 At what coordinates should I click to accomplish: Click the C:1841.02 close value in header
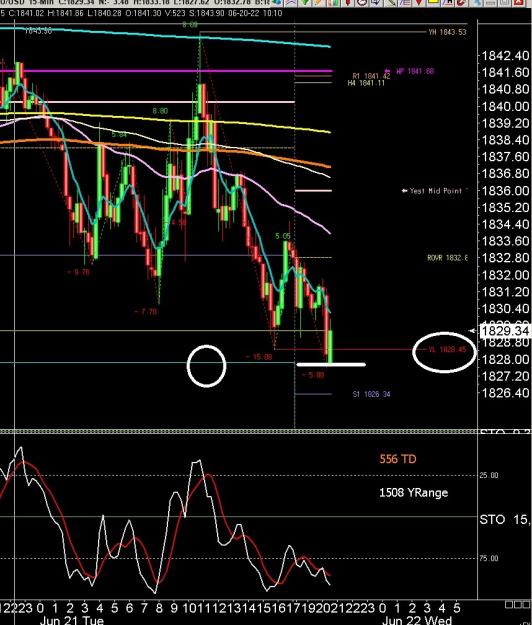point(26,13)
